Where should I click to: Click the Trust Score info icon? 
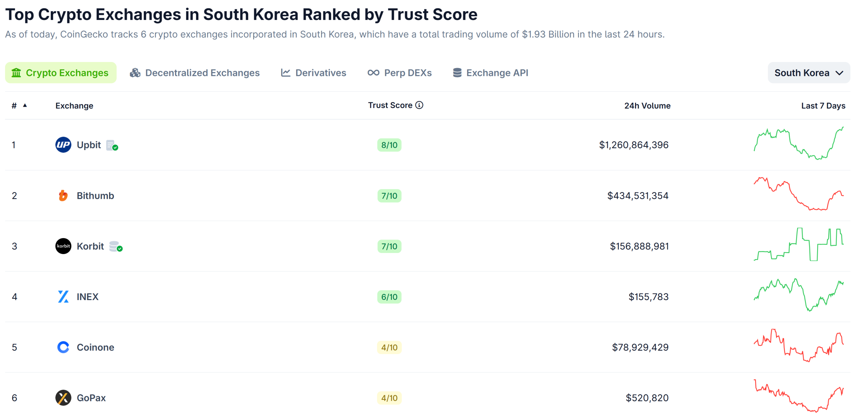(x=419, y=105)
